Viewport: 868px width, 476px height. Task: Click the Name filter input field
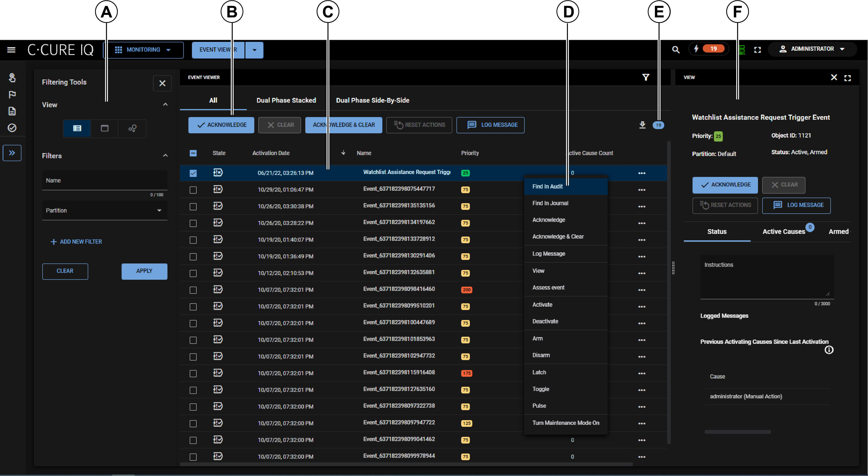(104, 180)
